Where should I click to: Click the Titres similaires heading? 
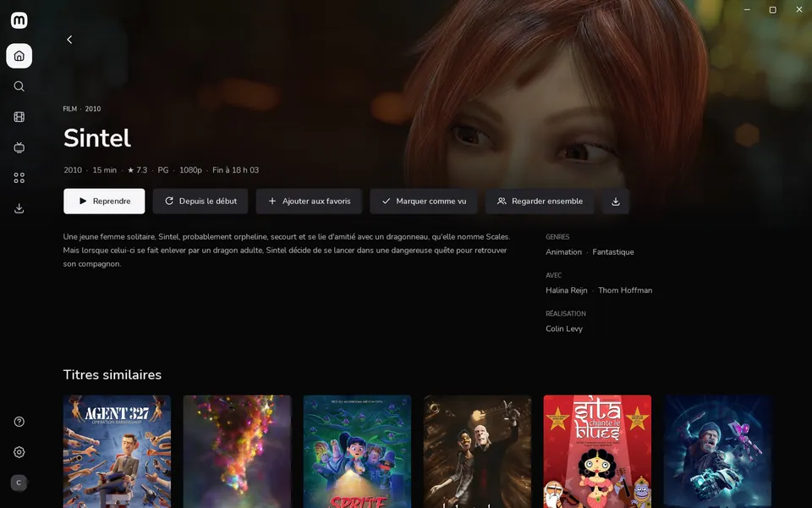point(112,375)
